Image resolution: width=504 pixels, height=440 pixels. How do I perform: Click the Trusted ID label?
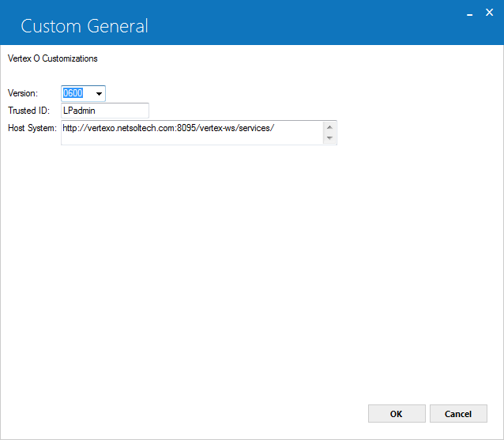click(28, 111)
